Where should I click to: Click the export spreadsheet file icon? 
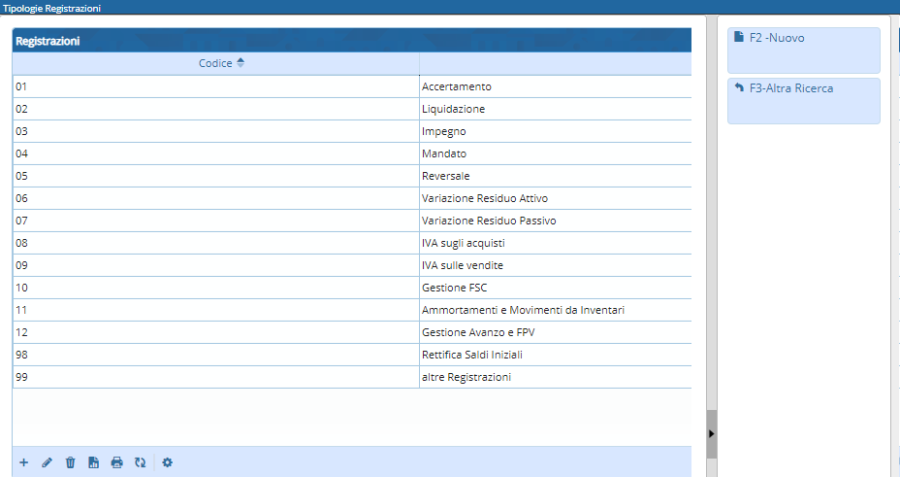pyautogui.click(x=93, y=462)
